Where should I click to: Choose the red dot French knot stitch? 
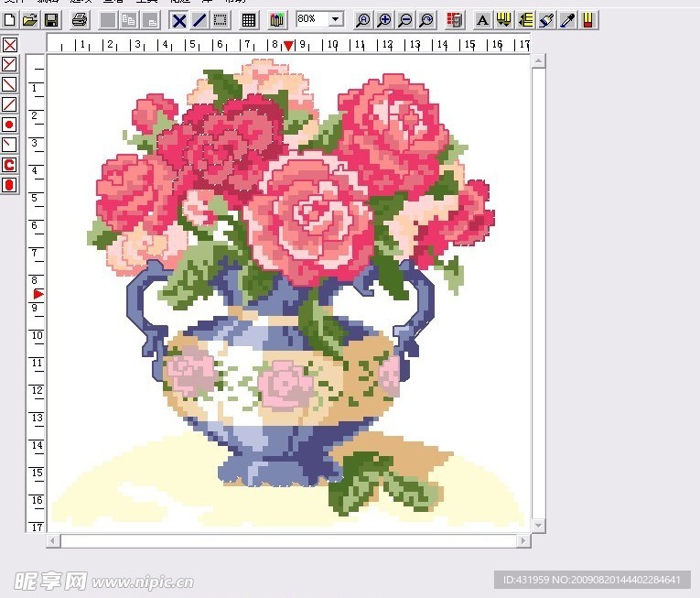9,125
